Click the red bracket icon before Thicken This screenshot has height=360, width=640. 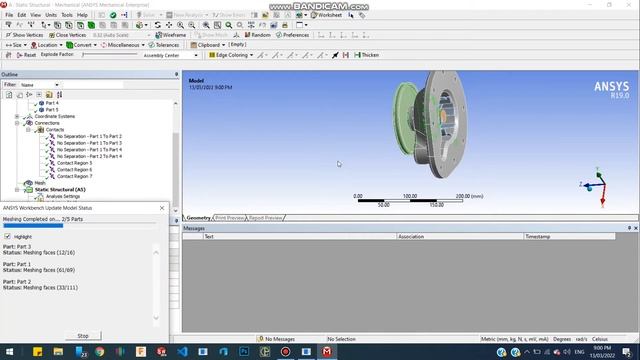point(346,55)
